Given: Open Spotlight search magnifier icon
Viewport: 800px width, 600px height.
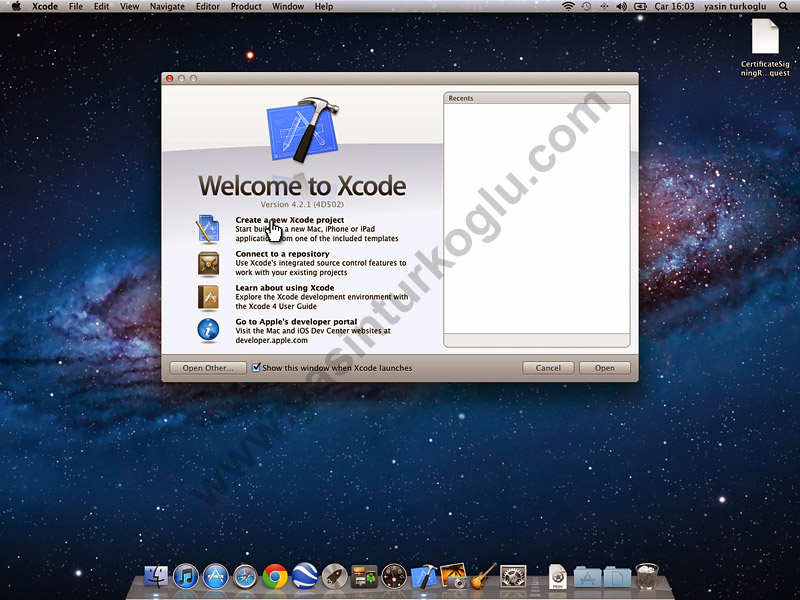Looking at the screenshot, I should tap(783, 6).
